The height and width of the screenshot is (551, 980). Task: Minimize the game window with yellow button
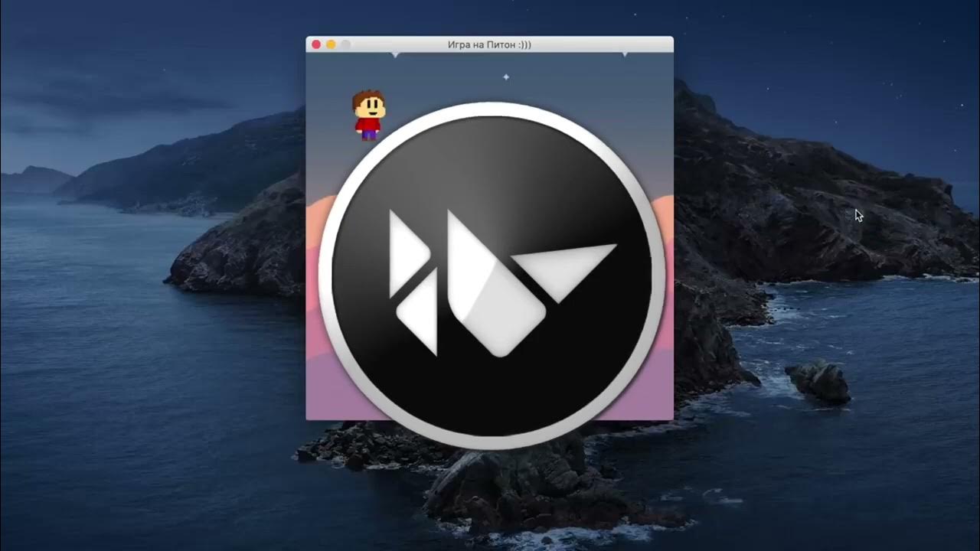pos(331,45)
